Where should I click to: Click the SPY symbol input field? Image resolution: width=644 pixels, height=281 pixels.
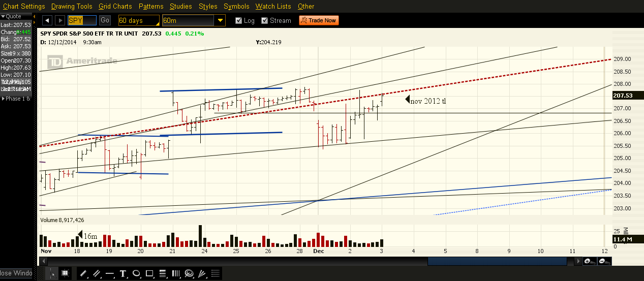tap(82, 20)
